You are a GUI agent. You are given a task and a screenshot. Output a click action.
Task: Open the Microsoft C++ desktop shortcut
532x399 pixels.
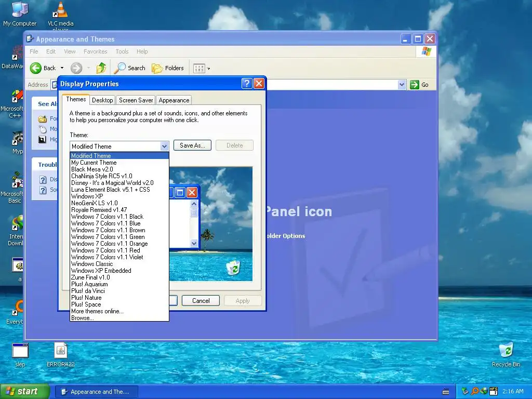pos(14,104)
